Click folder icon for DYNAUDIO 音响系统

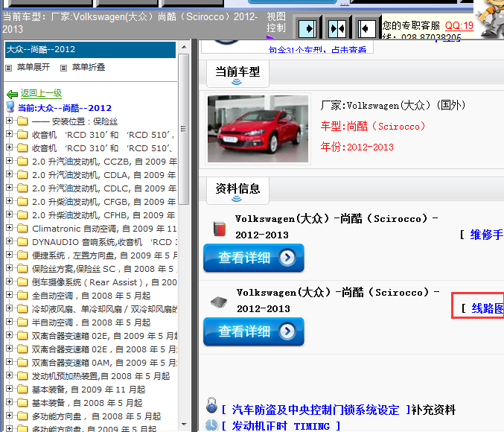(x=22, y=241)
